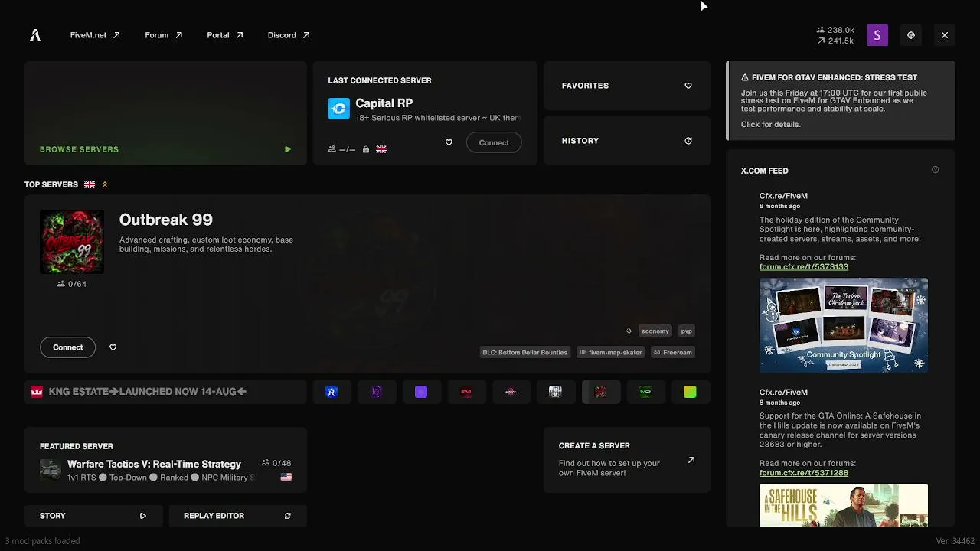Select the dark purple outlined server icon
980x551 pixels.
[x=376, y=392]
